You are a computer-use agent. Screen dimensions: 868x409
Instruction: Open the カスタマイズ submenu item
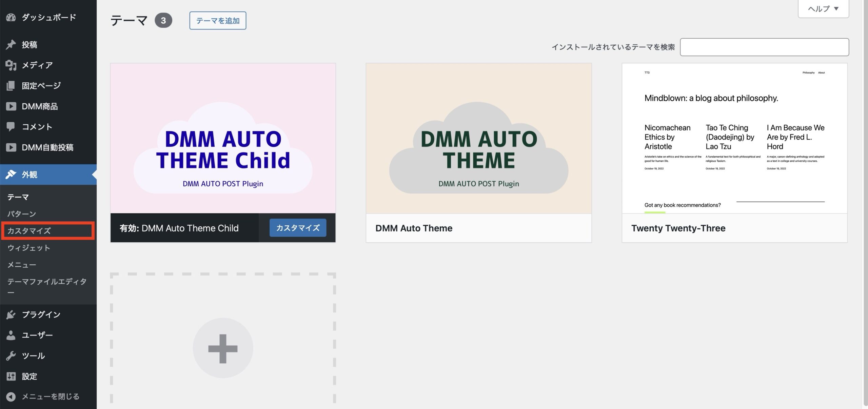[x=29, y=231]
